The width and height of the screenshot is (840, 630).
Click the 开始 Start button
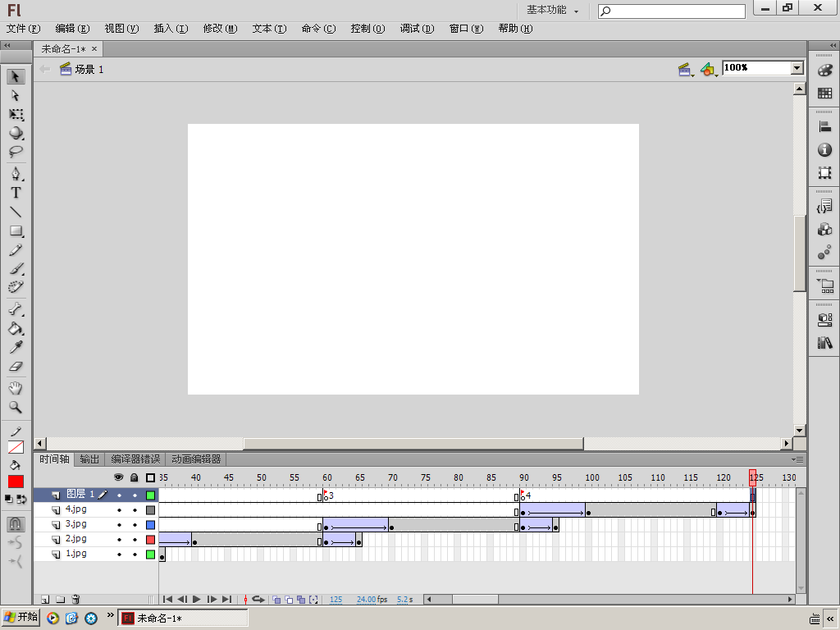point(21,618)
